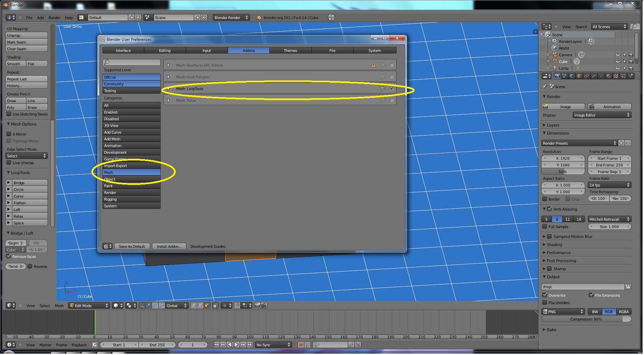
Task: Uncheck the Remove faces checkbox
Action: pos(9,257)
